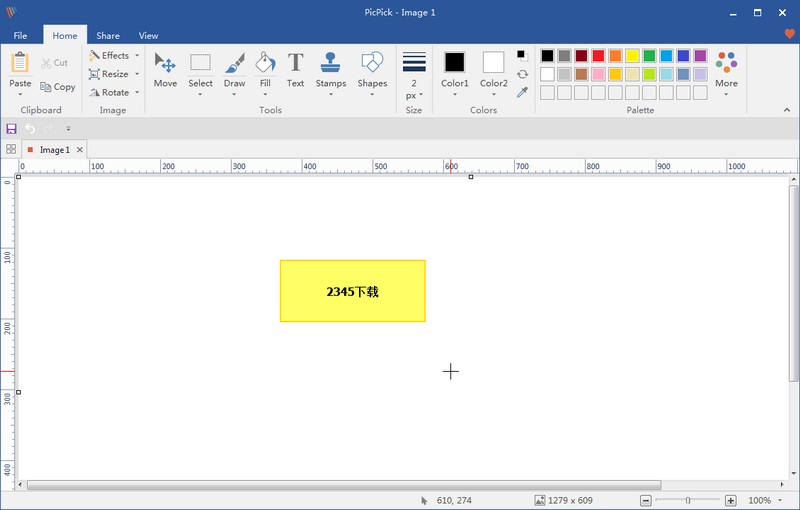Open the File menu
Screen dimensions: 800x510
coord(20,36)
